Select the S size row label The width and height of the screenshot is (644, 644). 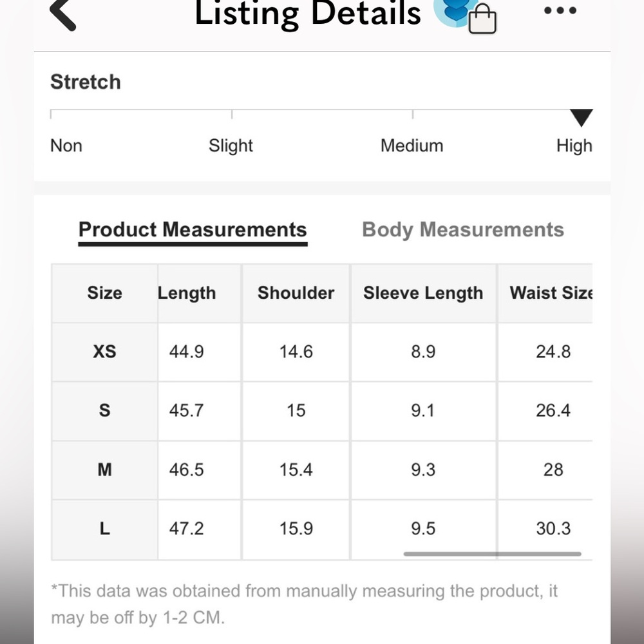[x=104, y=410]
